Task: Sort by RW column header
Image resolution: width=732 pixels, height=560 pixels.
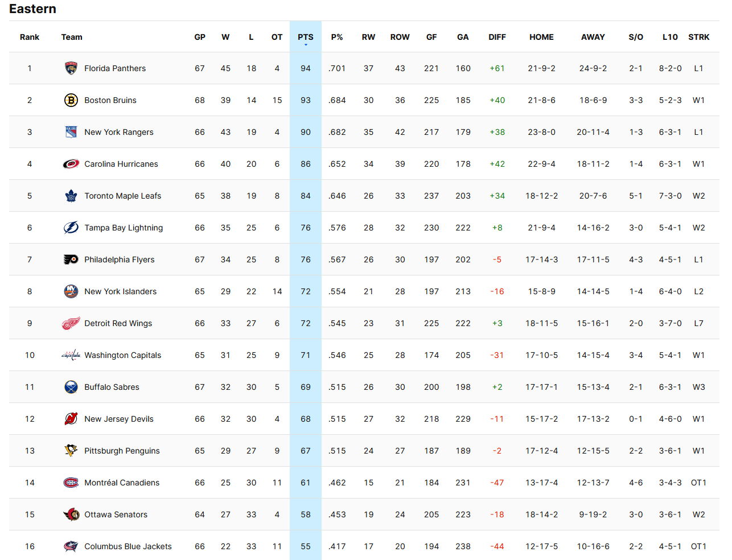Action: (369, 37)
